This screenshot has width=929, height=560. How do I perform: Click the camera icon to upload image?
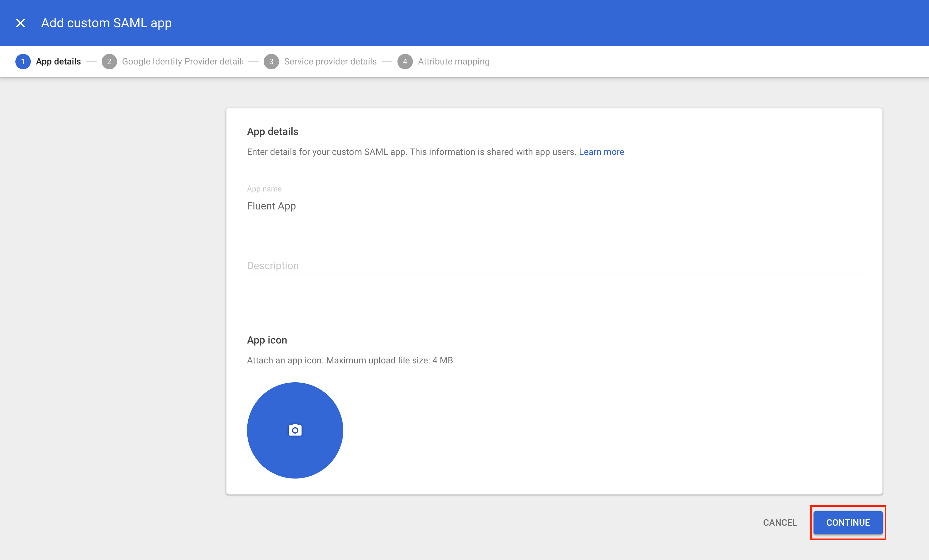[295, 430]
